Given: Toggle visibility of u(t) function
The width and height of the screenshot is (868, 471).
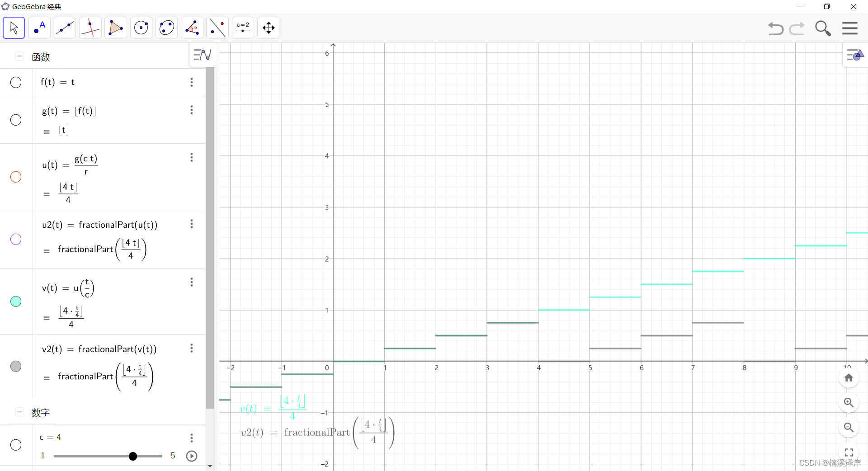Looking at the screenshot, I should point(16,177).
